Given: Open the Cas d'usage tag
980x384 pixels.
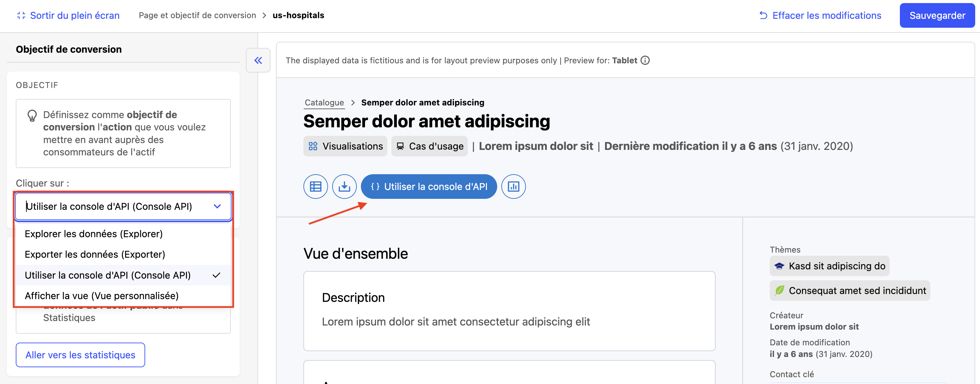Looking at the screenshot, I should pos(429,146).
